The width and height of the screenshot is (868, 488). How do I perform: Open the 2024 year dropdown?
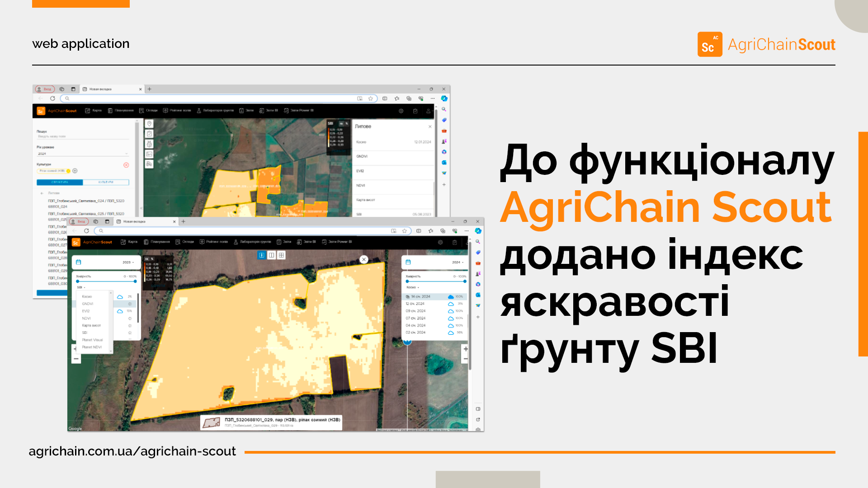pos(458,262)
